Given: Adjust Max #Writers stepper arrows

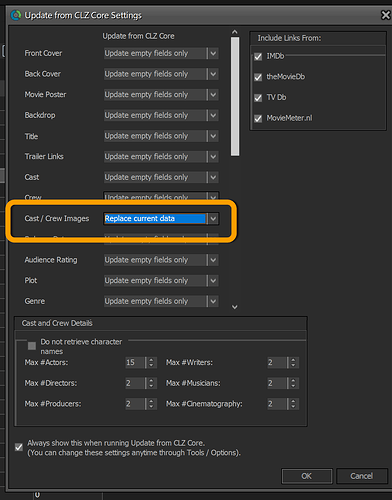Looking at the screenshot, I should click(293, 362).
